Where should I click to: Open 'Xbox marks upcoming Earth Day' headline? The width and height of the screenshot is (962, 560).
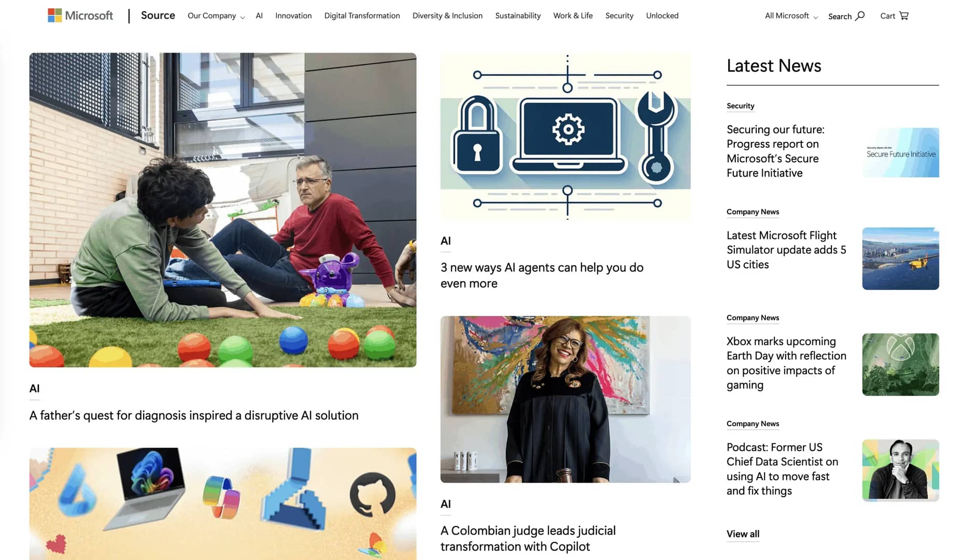786,363
